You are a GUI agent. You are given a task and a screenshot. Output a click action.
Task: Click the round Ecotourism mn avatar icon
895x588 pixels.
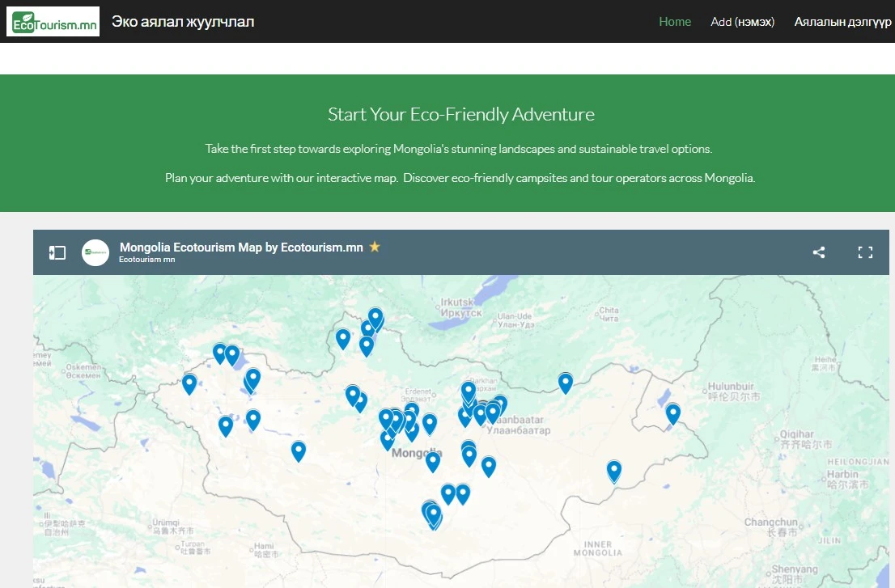[95, 252]
